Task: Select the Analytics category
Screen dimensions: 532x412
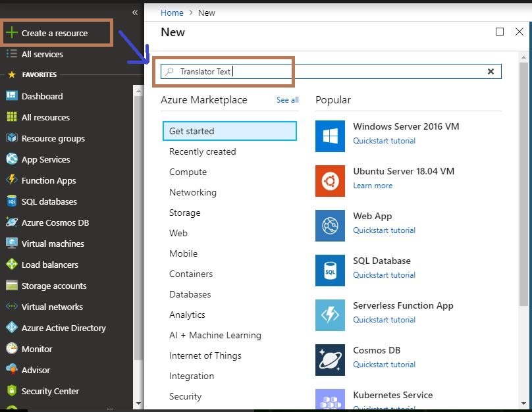Action: click(187, 315)
